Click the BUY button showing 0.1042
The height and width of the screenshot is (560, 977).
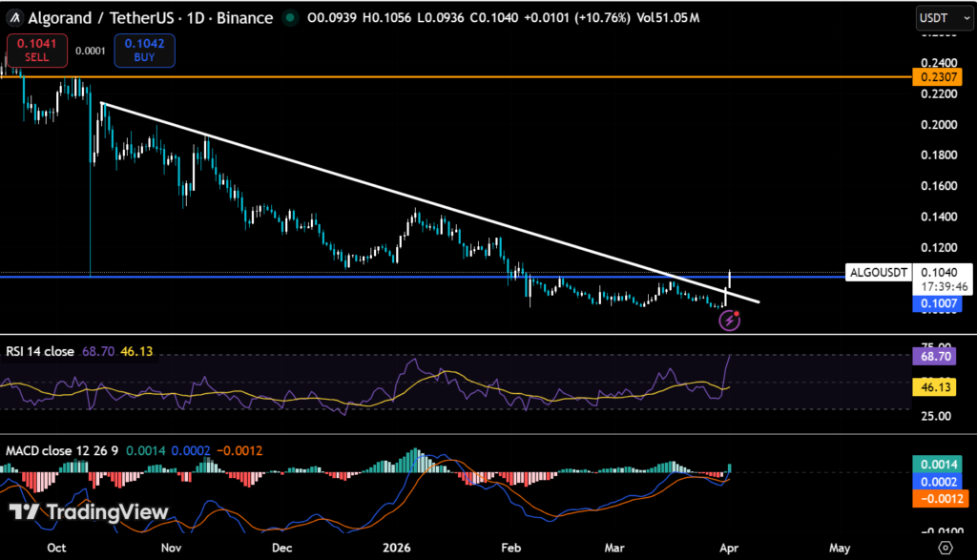point(143,50)
